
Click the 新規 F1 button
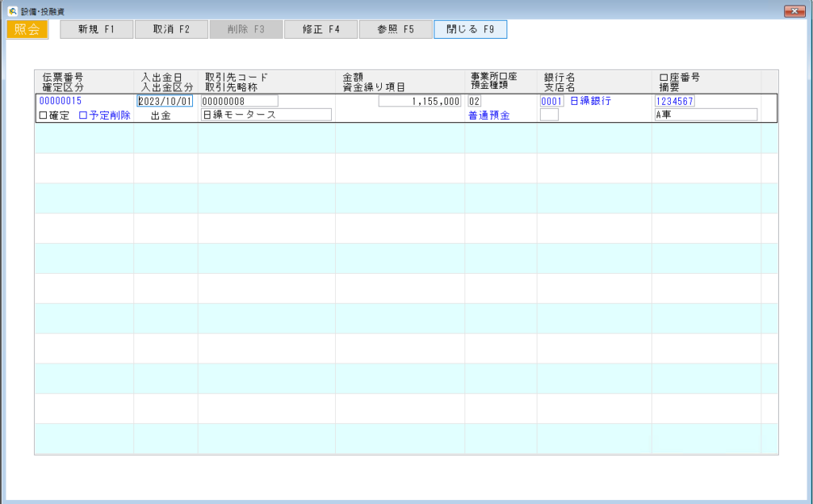pos(96,29)
